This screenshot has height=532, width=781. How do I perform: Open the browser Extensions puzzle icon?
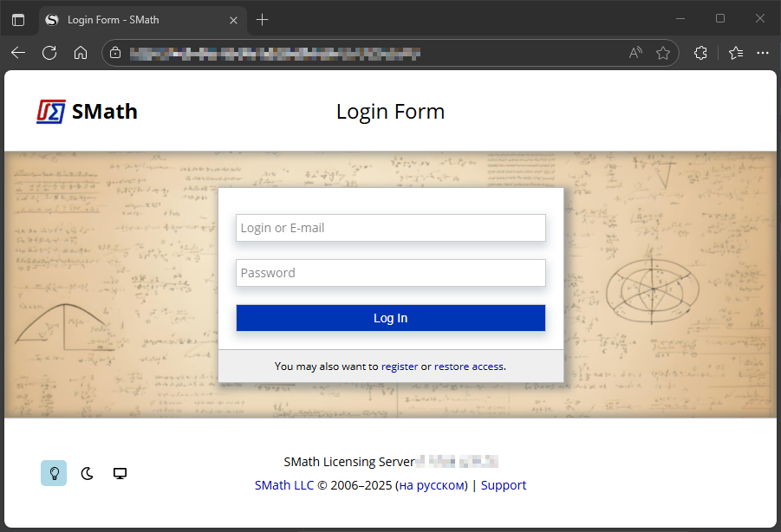click(700, 53)
